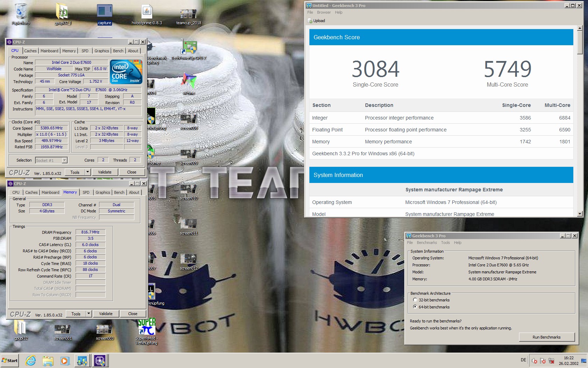The image size is (588, 368).
Task: Open the screen008 image thumbnail icon
Action: [189, 121]
